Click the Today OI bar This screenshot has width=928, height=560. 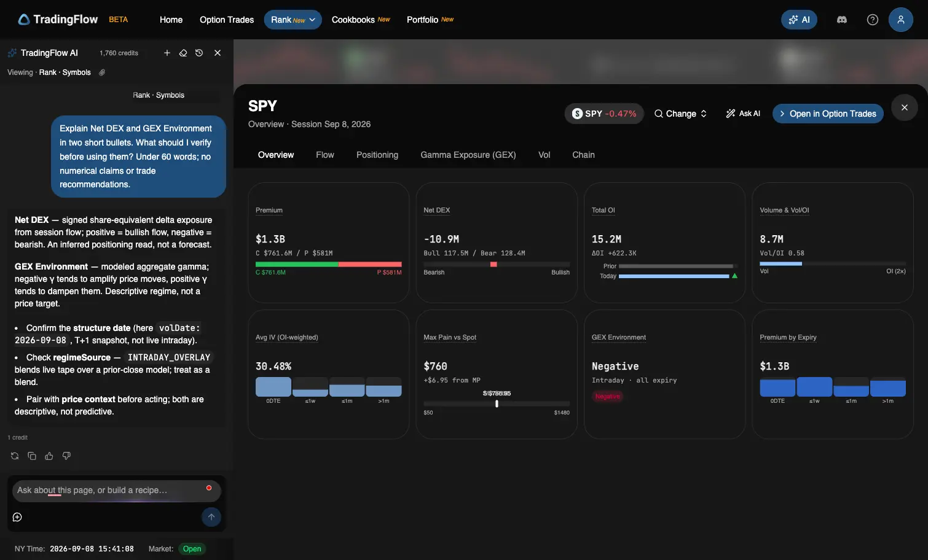[x=674, y=276]
